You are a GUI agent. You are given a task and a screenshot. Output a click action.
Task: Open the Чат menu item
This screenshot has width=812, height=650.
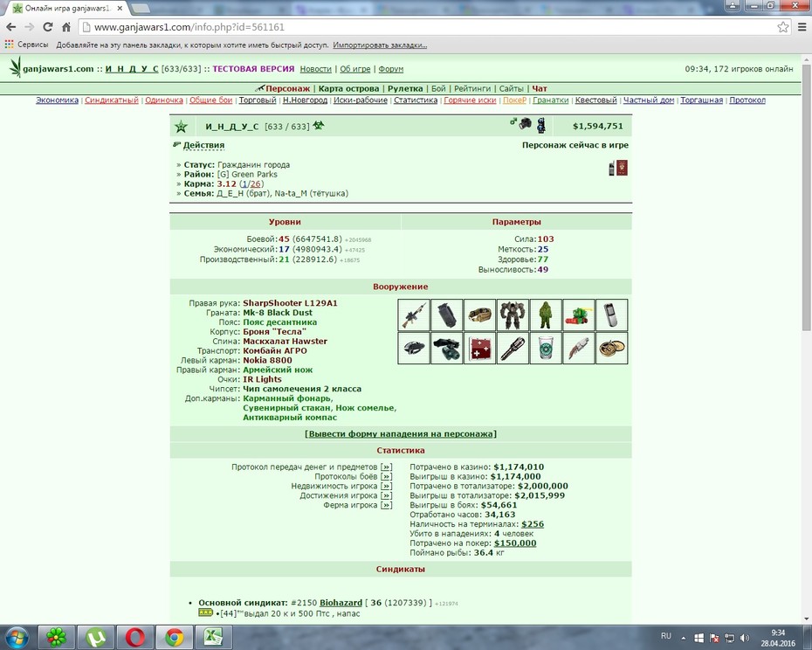(540, 88)
